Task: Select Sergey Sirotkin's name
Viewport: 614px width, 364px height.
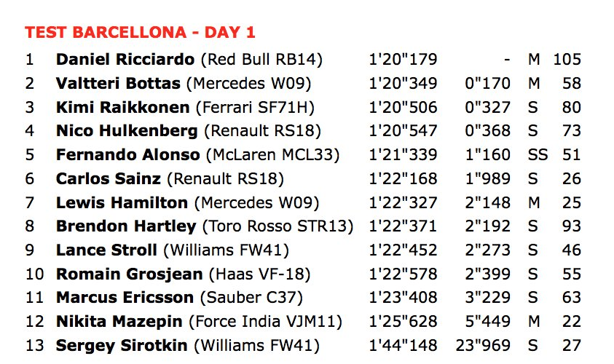Action: pyautogui.click(x=122, y=346)
